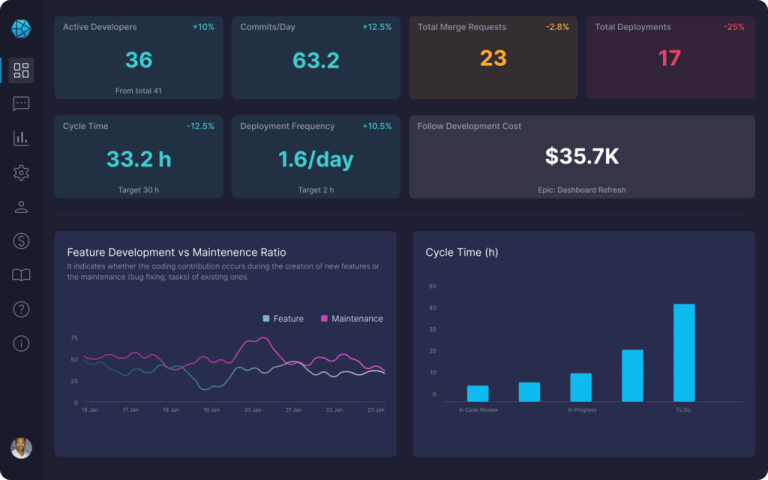Select the Cycle Time 33.2 h card

click(x=139, y=156)
